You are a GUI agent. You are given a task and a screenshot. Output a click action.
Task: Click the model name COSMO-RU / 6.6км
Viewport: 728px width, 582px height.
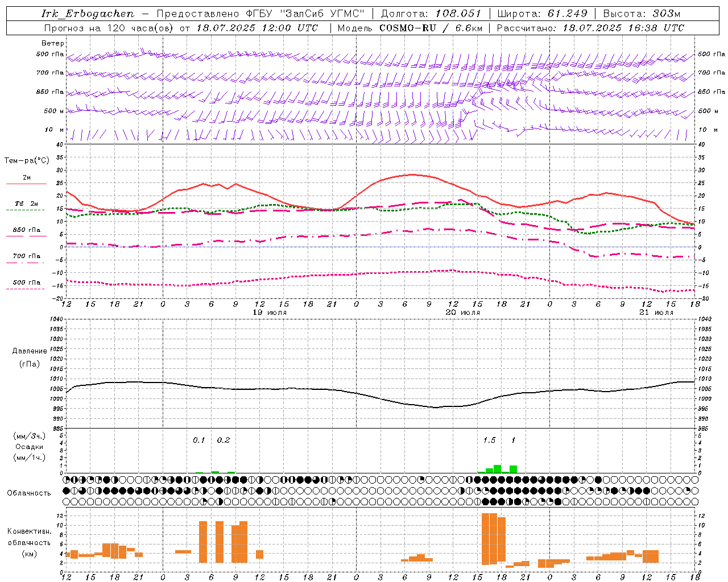[431, 28]
